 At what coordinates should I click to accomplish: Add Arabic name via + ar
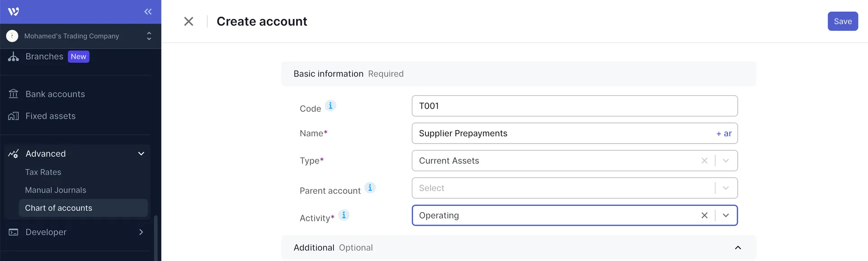pyautogui.click(x=724, y=134)
